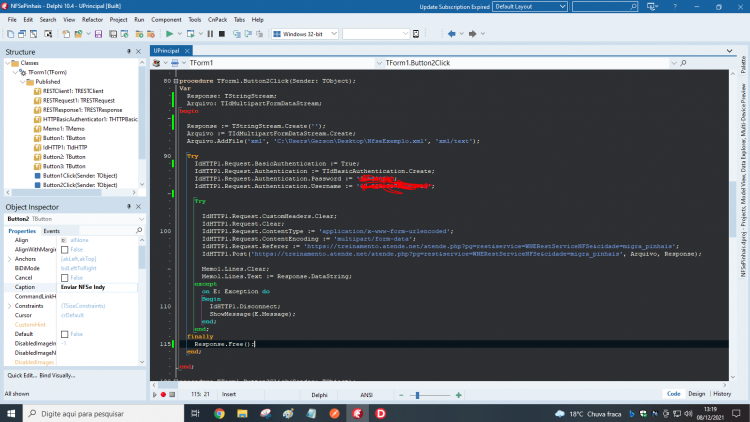Select Button2Click(Sender: TObject) in Structure

click(80, 185)
